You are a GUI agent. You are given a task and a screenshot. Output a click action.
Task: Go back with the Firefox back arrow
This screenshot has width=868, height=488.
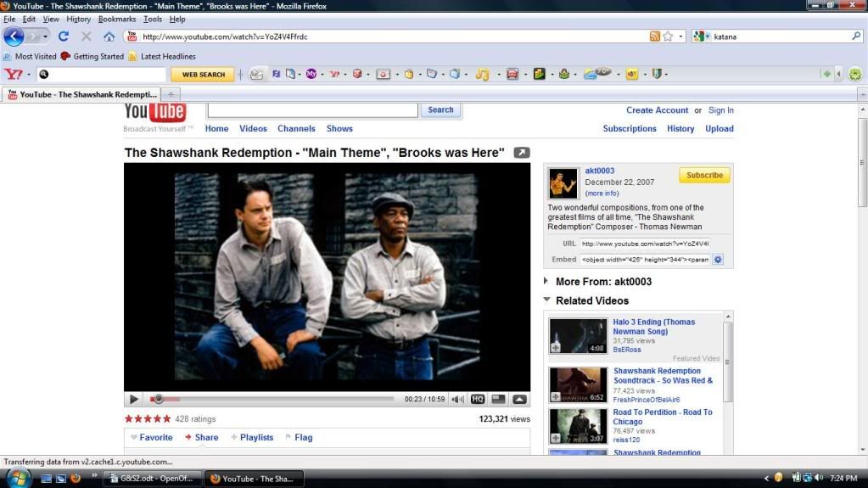(14, 36)
